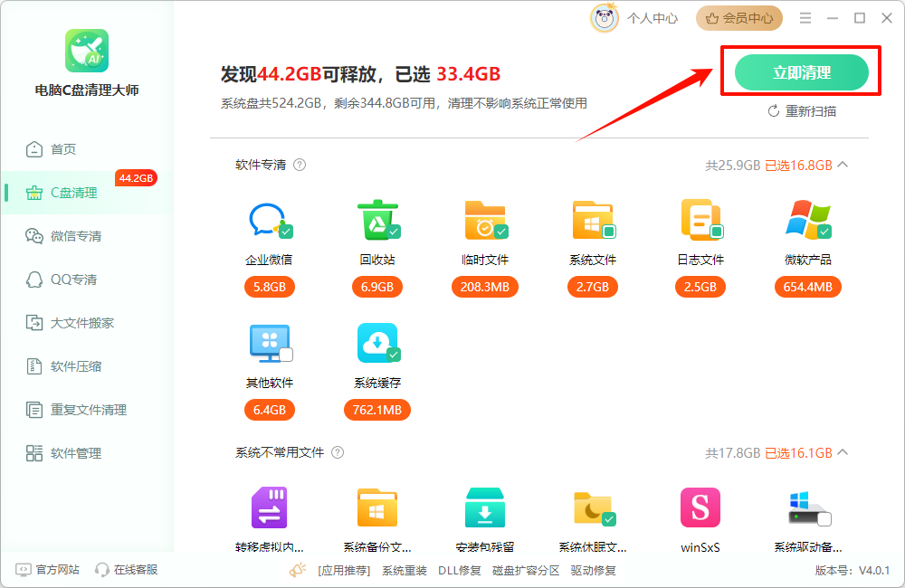Click the 系统缓存 icon
905x588 pixels.
pos(377,344)
